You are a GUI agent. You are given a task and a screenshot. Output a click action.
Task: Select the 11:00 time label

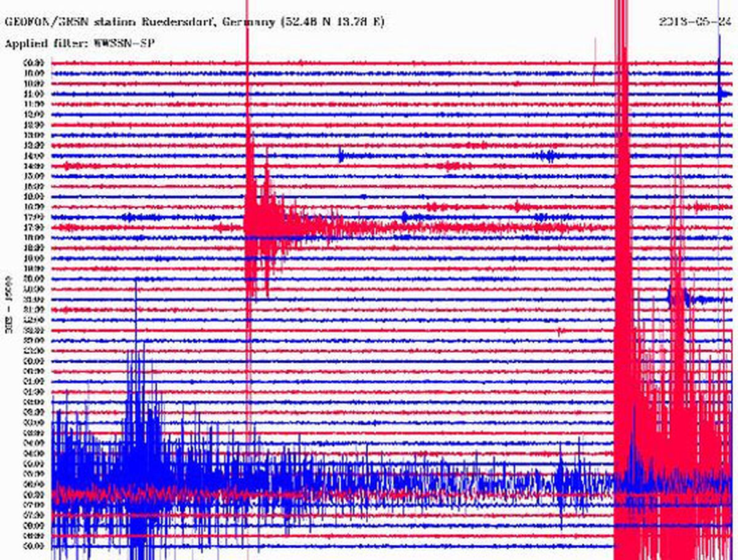tap(33, 93)
